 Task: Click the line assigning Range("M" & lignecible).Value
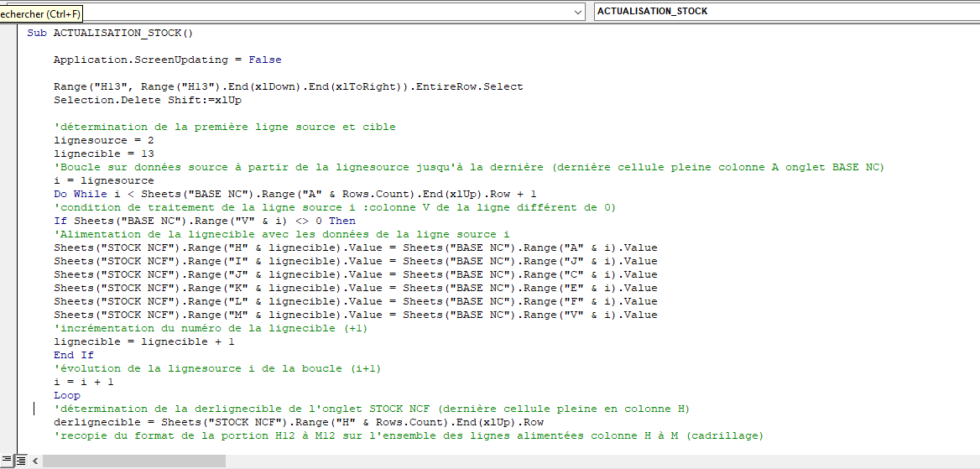[356, 315]
